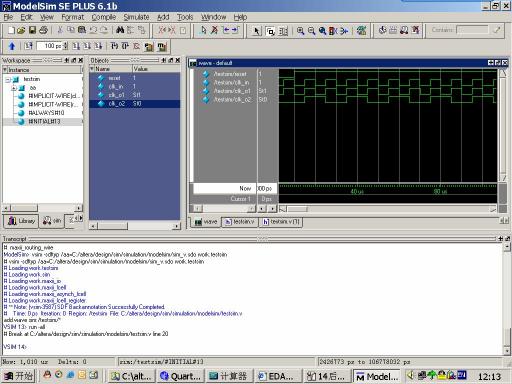This screenshot has width=512, height=384.
Task: Click the 100 ps run length field
Action: [x=50, y=46]
